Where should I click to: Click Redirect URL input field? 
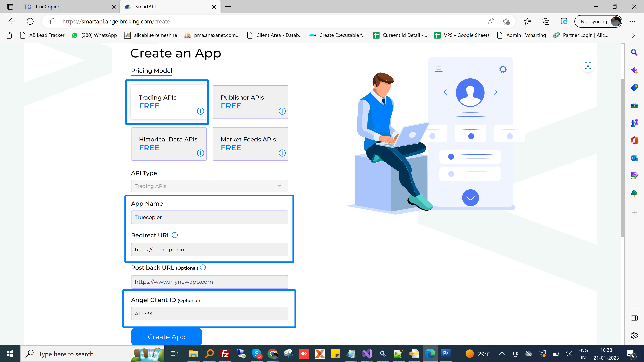[209, 250]
